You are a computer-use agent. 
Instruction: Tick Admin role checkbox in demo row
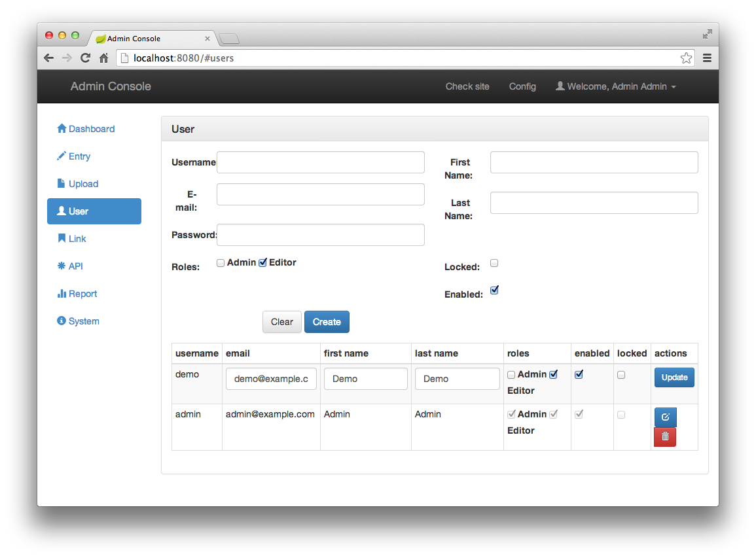[x=511, y=375]
